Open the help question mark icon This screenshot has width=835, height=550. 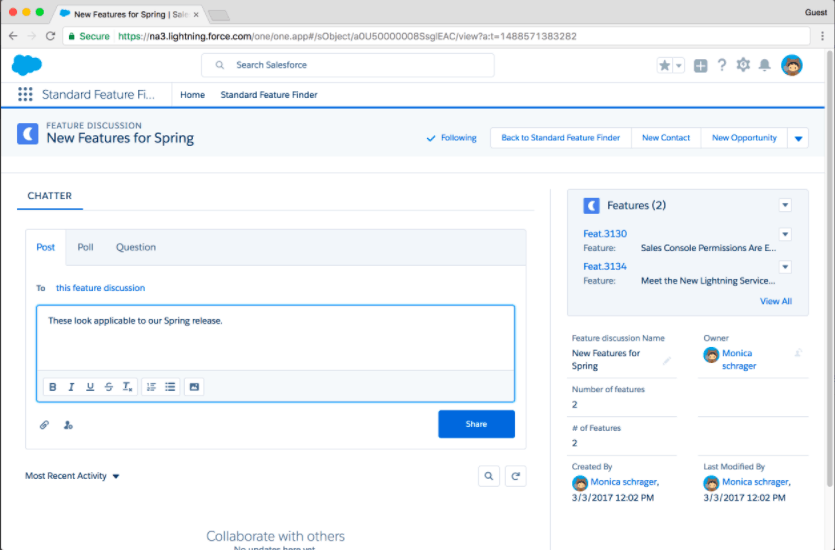tap(722, 65)
